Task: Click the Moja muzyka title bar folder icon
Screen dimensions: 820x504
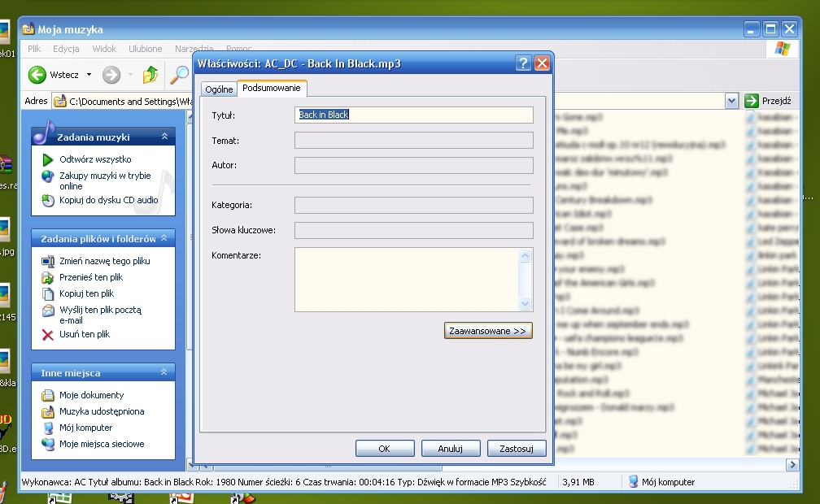Action: coord(28,28)
